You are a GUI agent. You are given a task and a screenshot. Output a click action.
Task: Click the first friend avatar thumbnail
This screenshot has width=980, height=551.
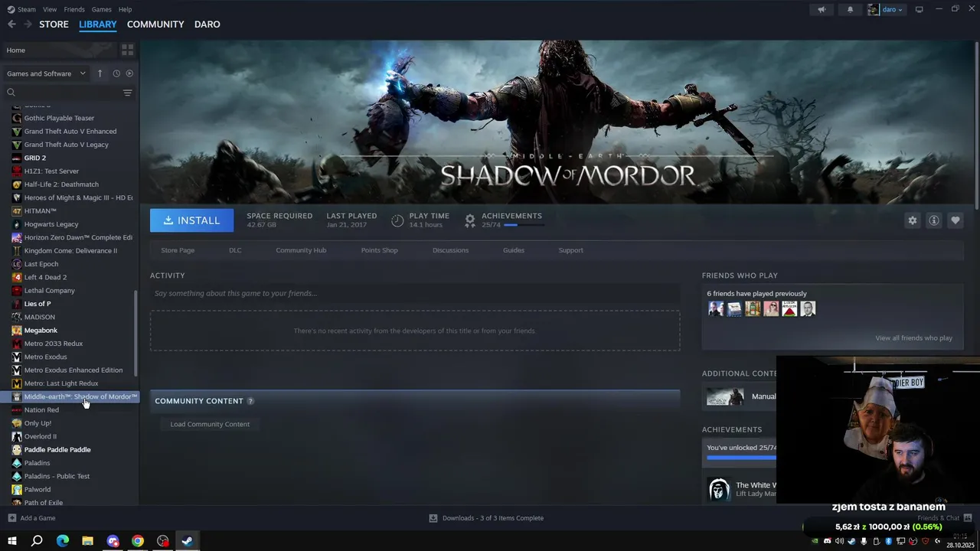point(716,308)
